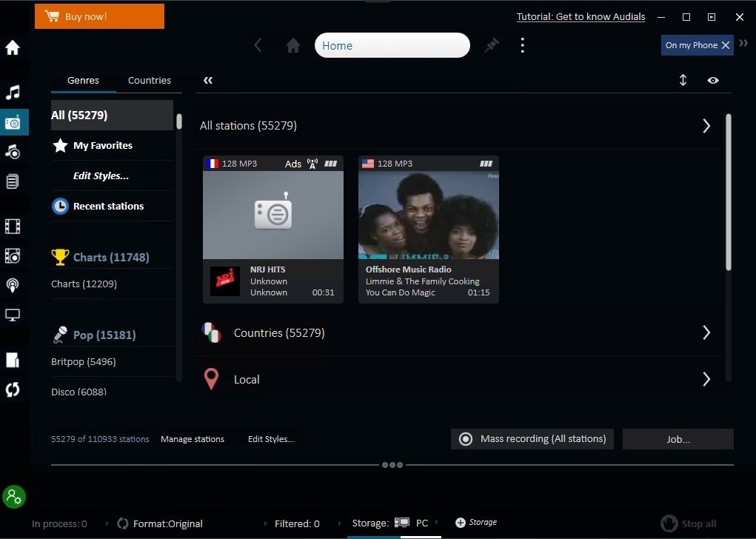Click the main station panel scrollbar
The width and height of the screenshot is (756, 539).
pos(728,192)
